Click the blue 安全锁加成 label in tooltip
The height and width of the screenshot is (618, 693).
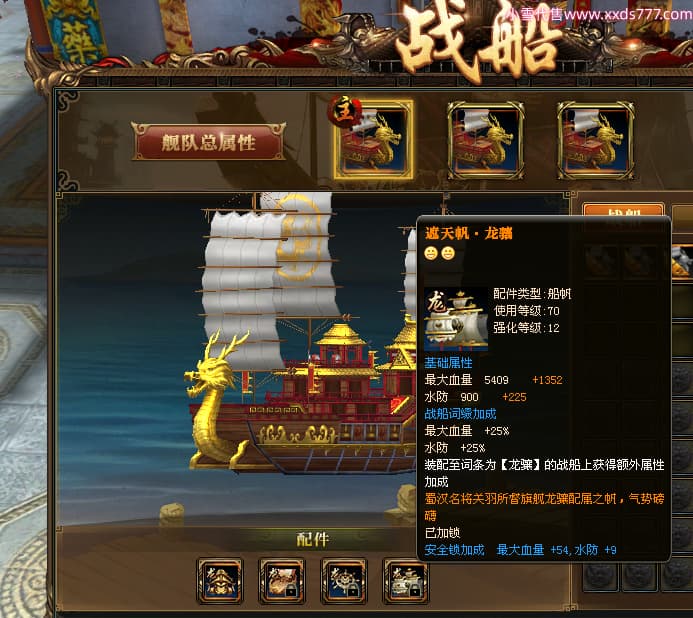coord(454,550)
